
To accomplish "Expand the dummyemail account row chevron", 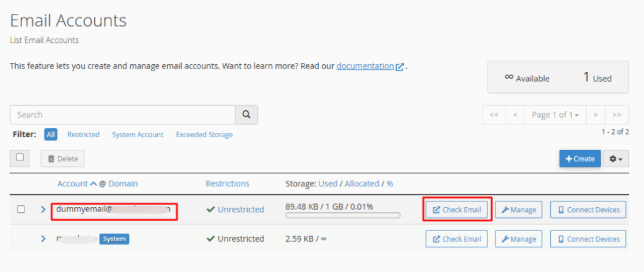I will 43,210.
